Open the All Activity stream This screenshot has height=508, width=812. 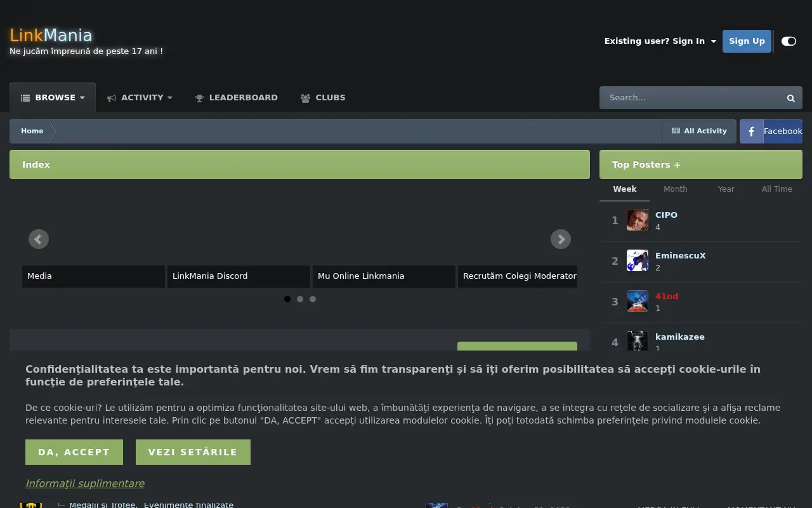pyautogui.click(x=699, y=131)
